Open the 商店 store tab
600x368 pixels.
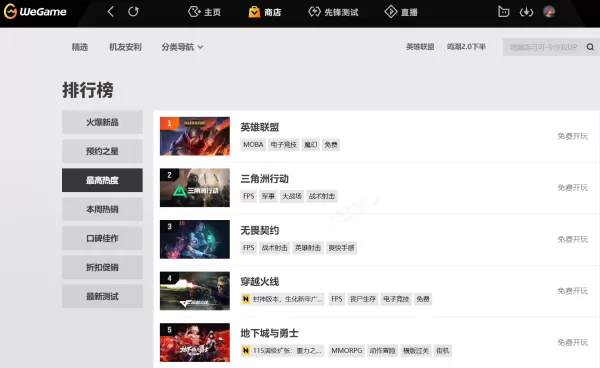point(264,12)
